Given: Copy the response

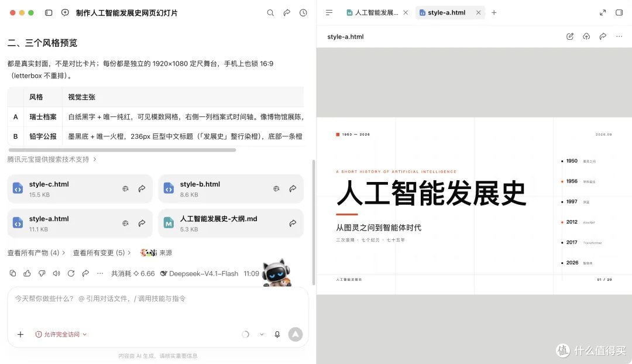Looking at the screenshot, I should click(13, 273).
